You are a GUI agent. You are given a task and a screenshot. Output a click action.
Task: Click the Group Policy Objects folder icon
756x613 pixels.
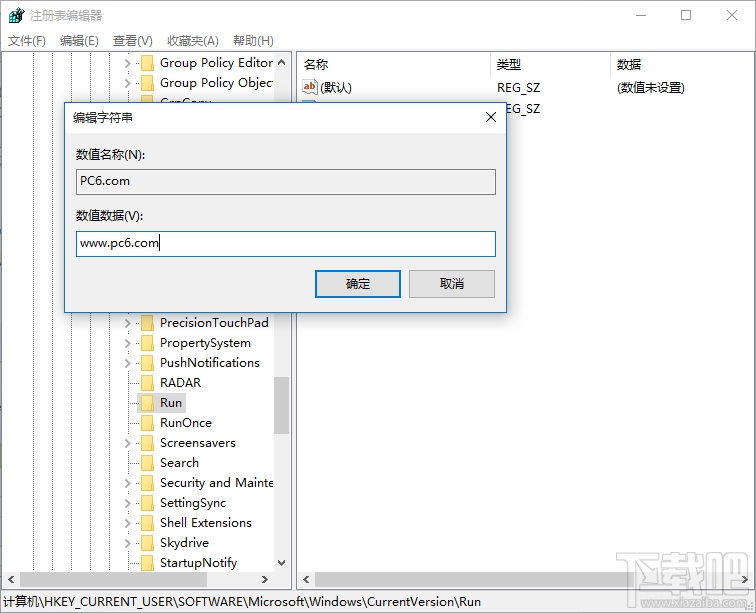(x=147, y=83)
